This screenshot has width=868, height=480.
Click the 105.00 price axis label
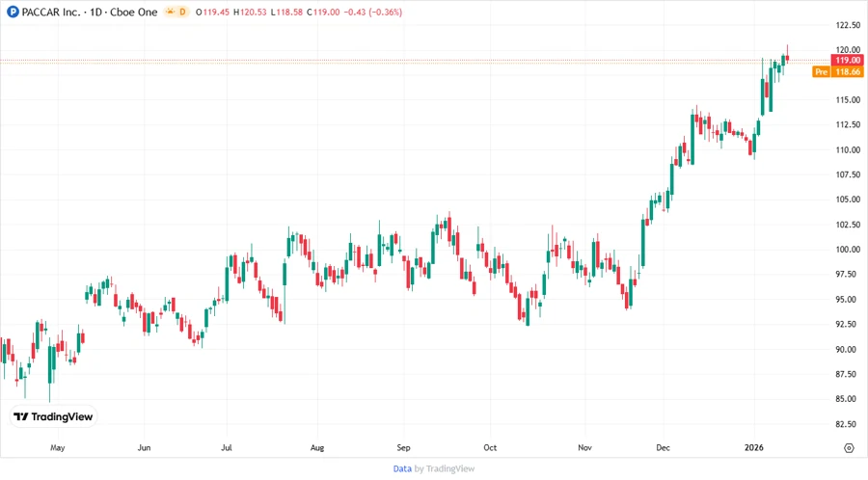(x=848, y=200)
